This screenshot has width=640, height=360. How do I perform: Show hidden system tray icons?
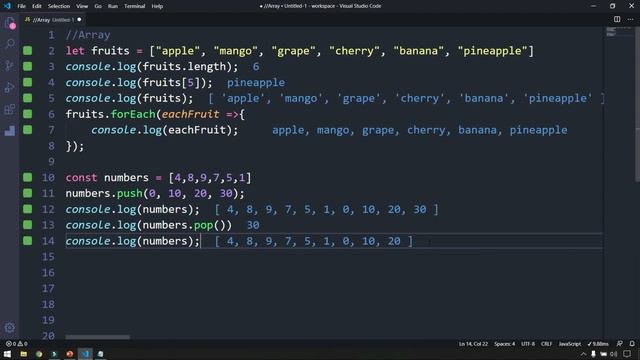click(x=583, y=354)
